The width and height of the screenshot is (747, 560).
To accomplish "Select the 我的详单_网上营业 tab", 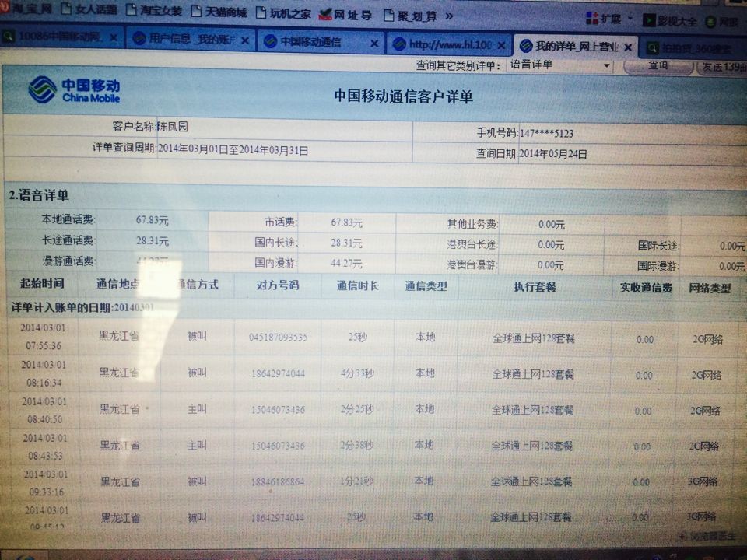I will [575, 46].
